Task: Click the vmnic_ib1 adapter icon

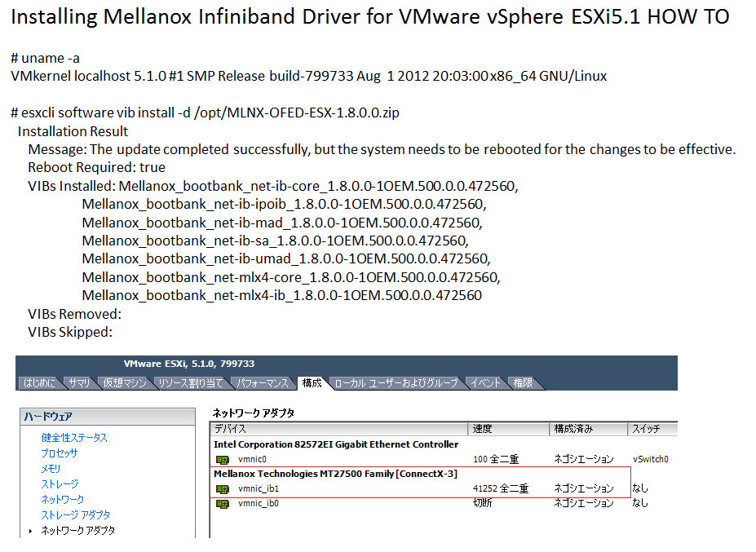Action: point(223,489)
